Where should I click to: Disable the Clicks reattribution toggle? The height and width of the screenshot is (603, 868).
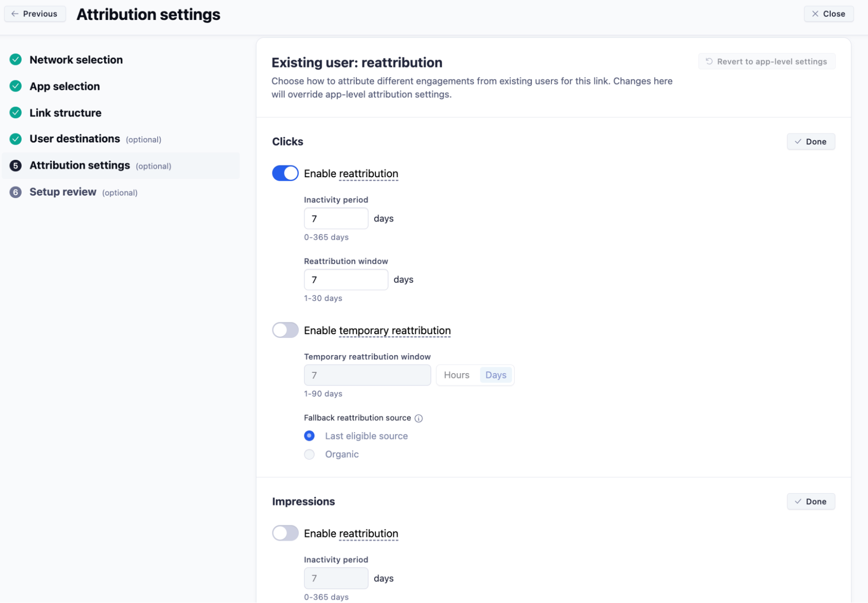coord(285,173)
